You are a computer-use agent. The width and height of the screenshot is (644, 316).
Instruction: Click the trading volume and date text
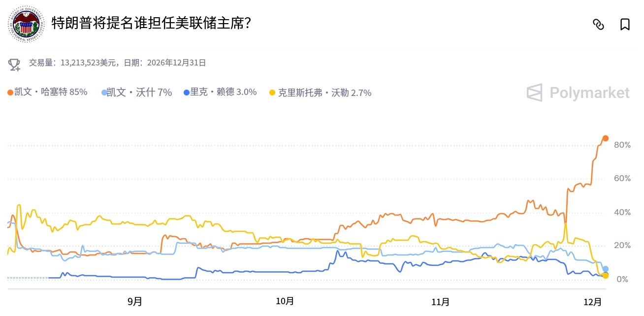click(x=117, y=63)
